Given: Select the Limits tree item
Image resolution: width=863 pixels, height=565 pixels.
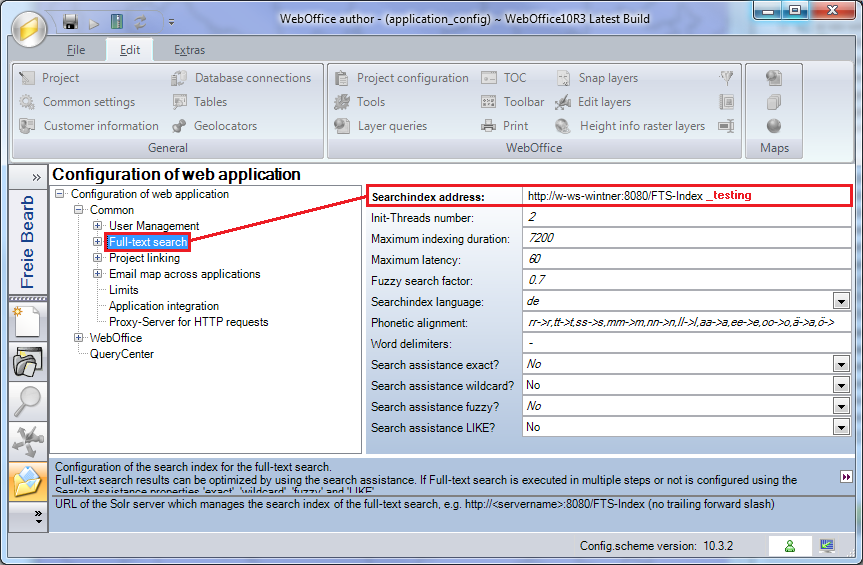Looking at the screenshot, I should 124,290.
